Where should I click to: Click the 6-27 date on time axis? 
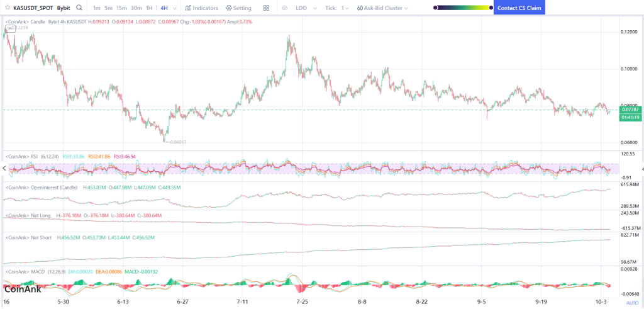[183, 301]
